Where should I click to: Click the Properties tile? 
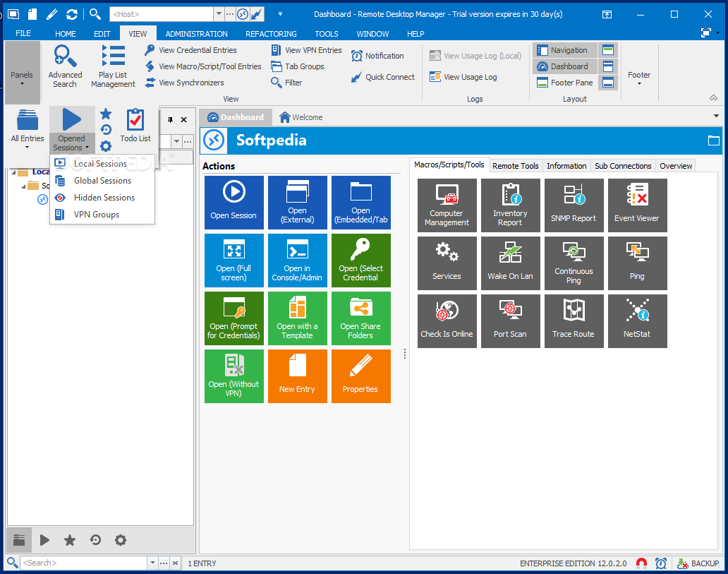coord(361,376)
